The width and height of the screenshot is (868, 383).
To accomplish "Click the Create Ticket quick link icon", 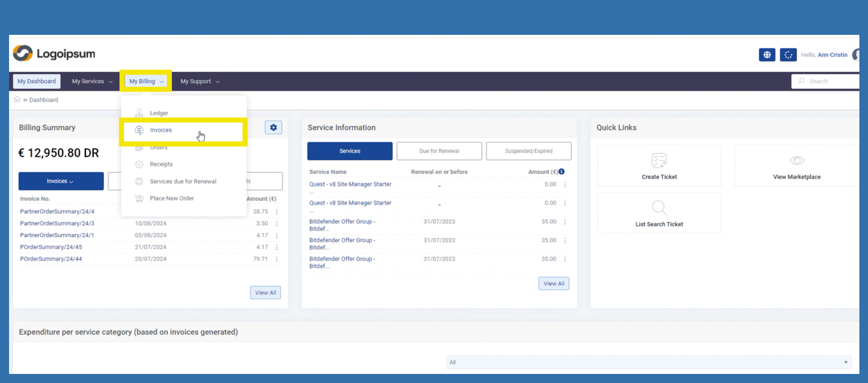I will [x=659, y=161].
